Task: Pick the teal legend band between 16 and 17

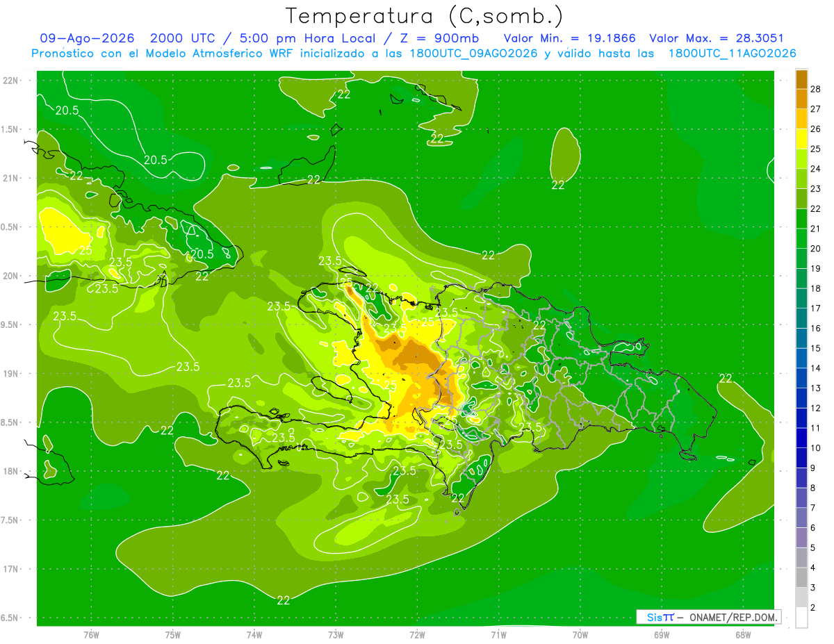Action: [x=801, y=318]
